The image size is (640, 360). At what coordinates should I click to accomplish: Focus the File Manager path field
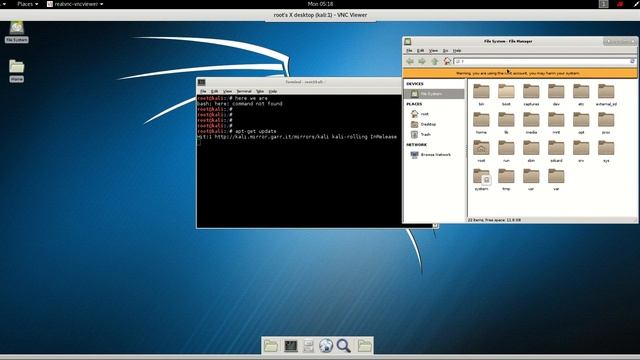pyautogui.click(x=542, y=61)
